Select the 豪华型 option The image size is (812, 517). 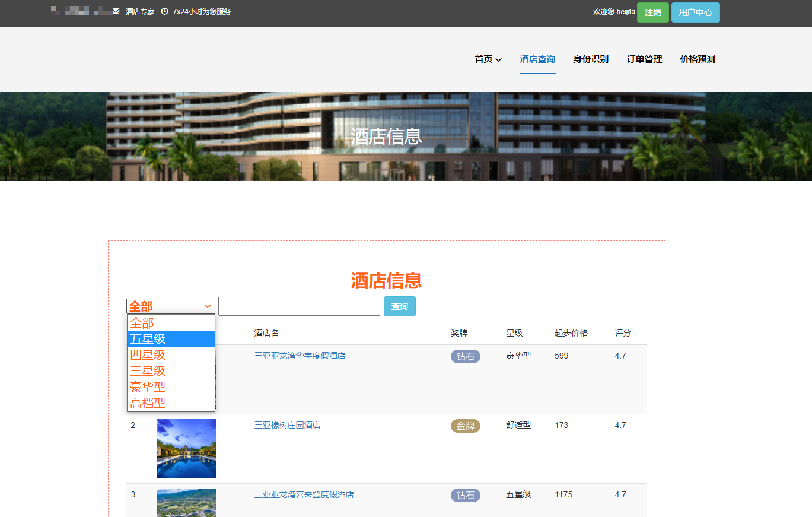(171, 387)
